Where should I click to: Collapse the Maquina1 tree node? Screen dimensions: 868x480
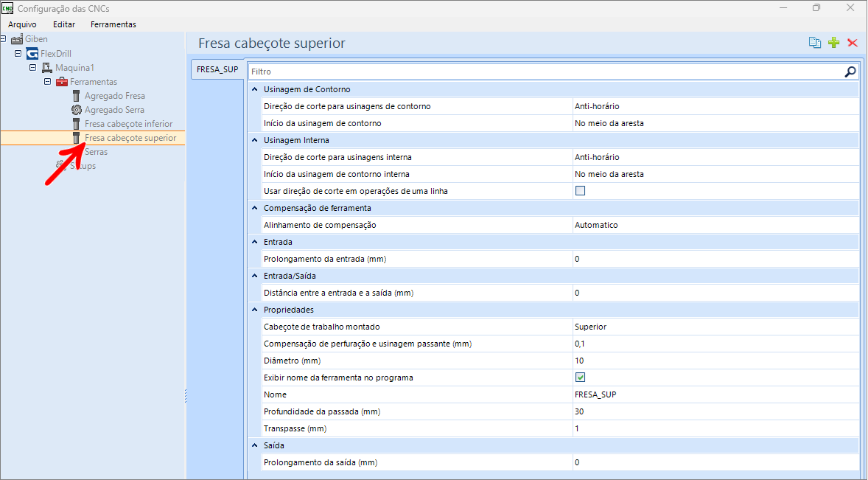pyautogui.click(x=32, y=68)
